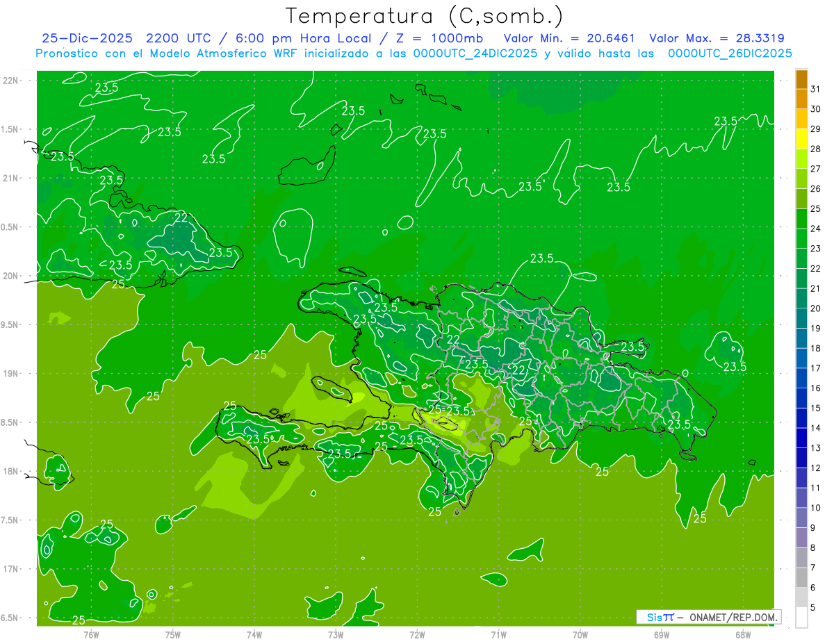Pick the lime swatch between 27 and 28
This screenshot has height=644, width=834.
pos(802,159)
